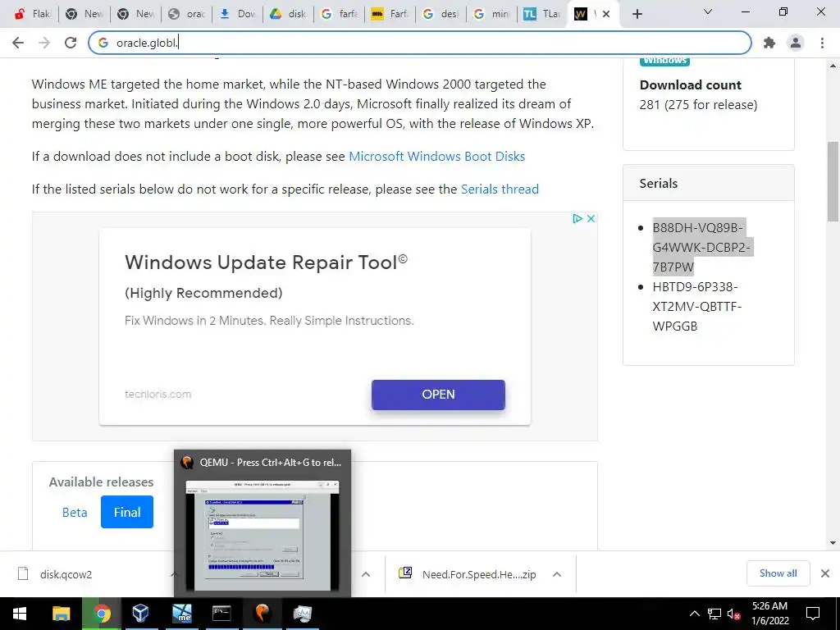Click the scrollbar down arrow

tap(833, 543)
